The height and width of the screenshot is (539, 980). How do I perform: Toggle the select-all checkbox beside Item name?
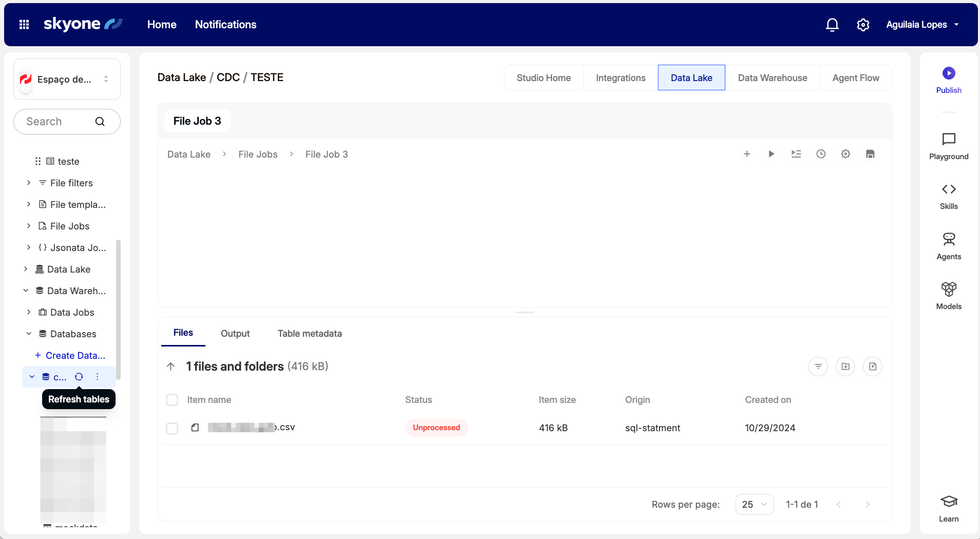point(172,400)
